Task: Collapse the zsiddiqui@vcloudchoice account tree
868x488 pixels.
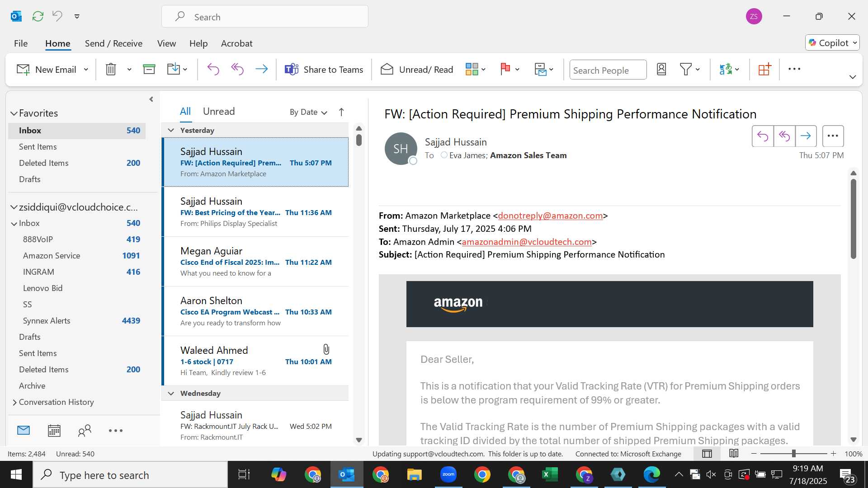Action: click(x=14, y=207)
